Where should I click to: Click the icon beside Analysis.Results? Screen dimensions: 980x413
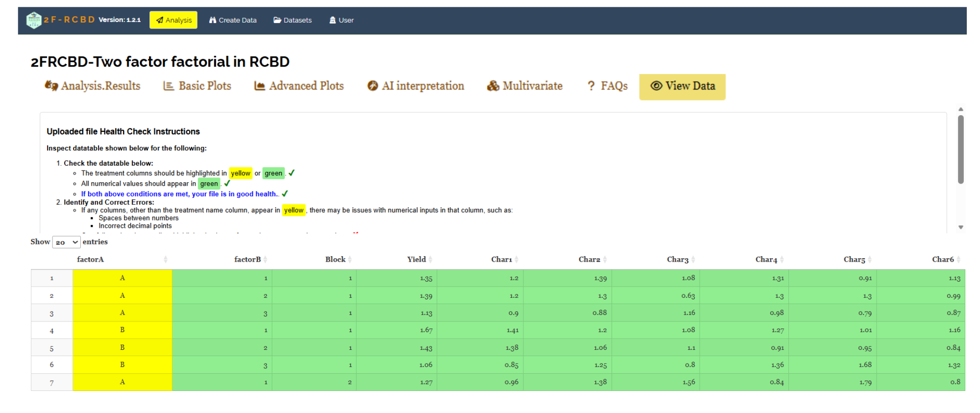coord(51,86)
